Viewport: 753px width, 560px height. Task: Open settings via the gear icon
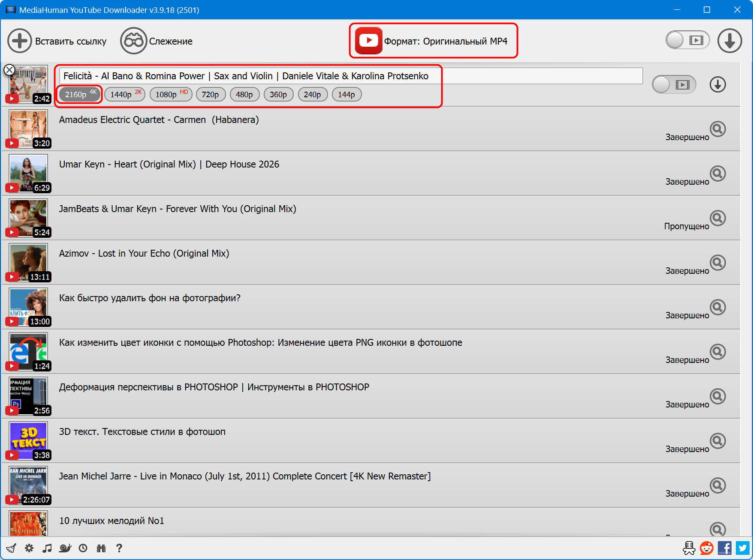pyautogui.click(x=29, y=548)
